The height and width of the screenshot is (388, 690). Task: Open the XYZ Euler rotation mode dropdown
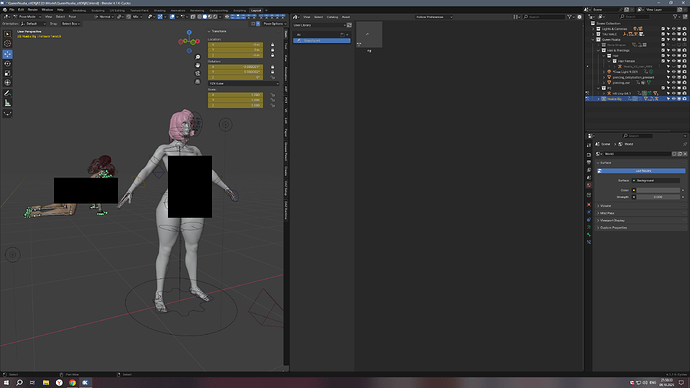click(244, 84)
